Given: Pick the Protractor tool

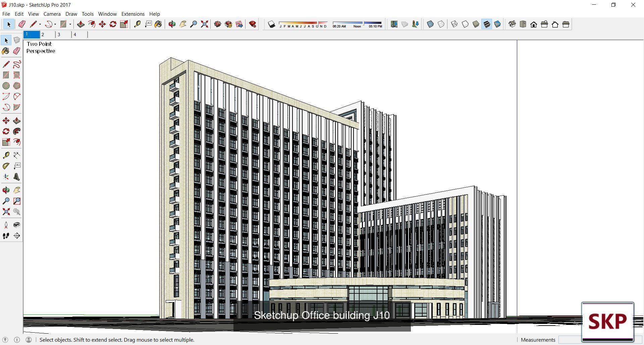Looking at the screenshot, I should (6, 166).
